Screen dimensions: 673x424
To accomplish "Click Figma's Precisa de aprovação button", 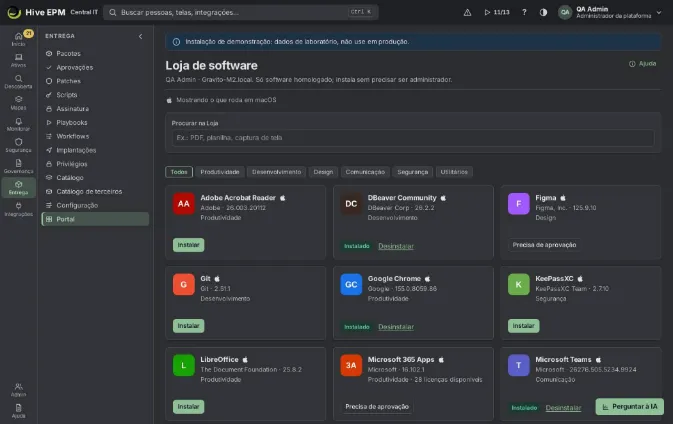I will [544, 245].
